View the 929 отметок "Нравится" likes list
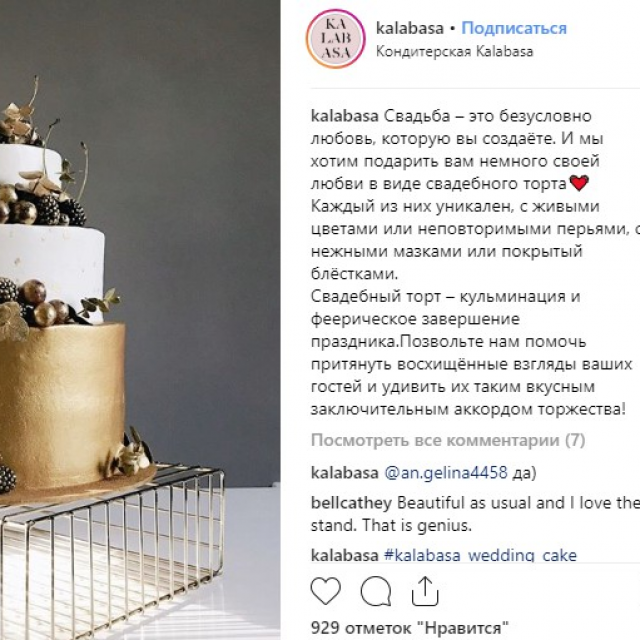Screen dimensions: 640x640 point(409,628)
